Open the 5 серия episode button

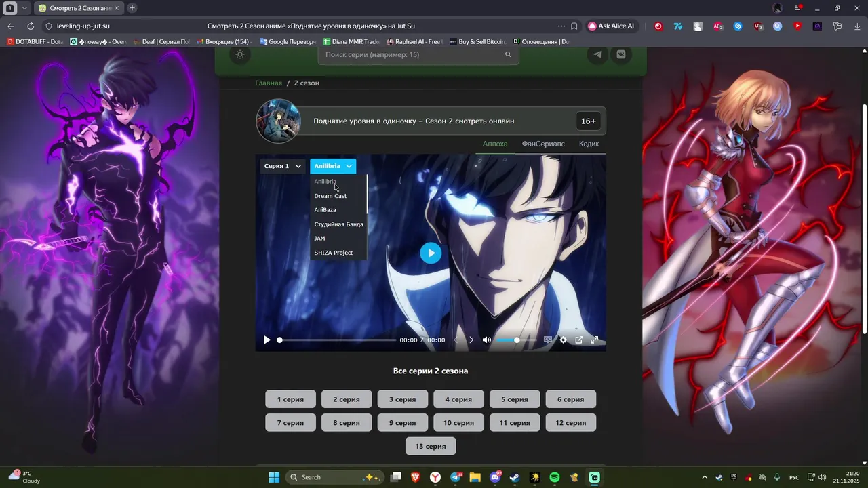coord(515,399)
